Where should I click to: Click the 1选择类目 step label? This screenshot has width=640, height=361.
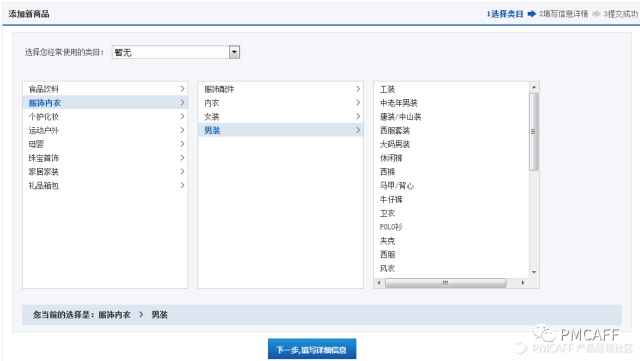505,14
